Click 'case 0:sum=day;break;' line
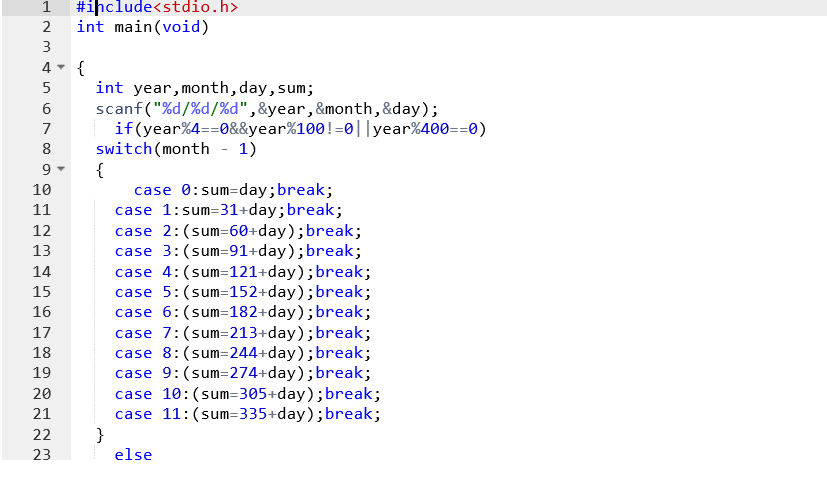Screen dimensions: 827x480 point(234,190)
